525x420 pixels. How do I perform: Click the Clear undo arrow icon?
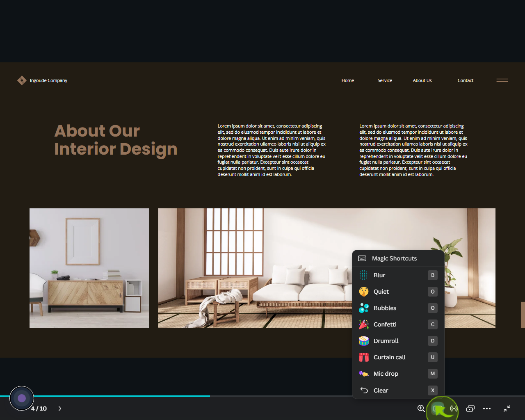click(x=364, y=390)
